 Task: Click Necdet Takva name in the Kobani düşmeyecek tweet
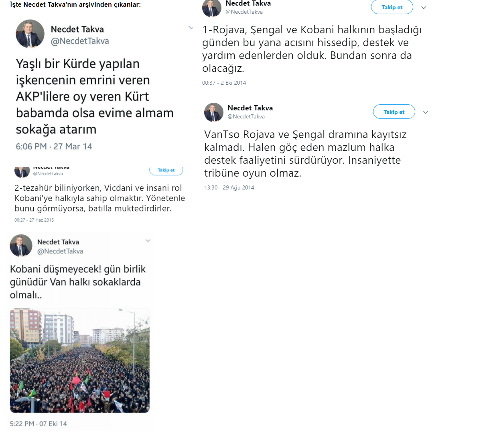tap(58, 242)
